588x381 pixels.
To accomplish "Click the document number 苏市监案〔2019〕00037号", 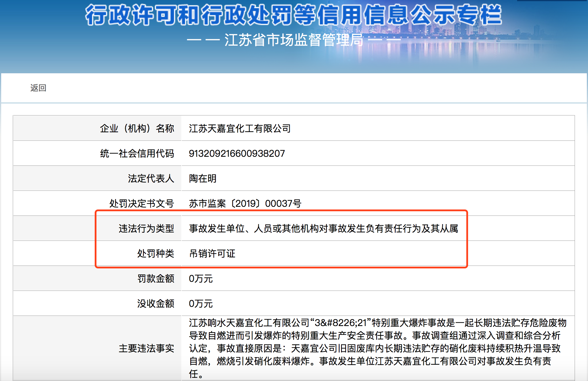I will coord(245,203).
